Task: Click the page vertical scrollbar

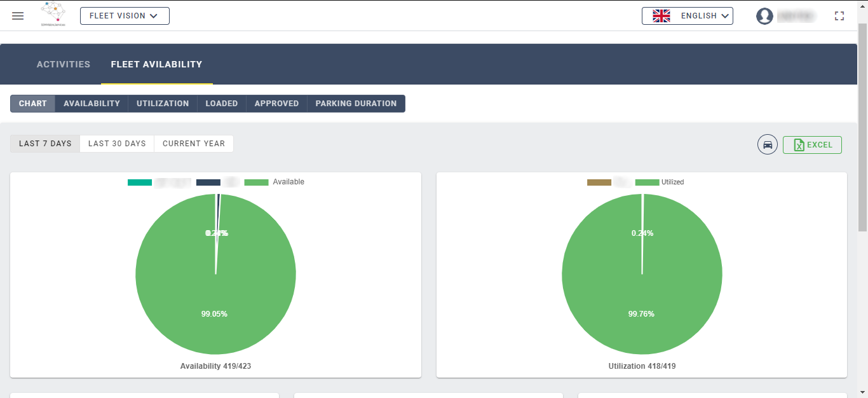Action: [862, 127]
